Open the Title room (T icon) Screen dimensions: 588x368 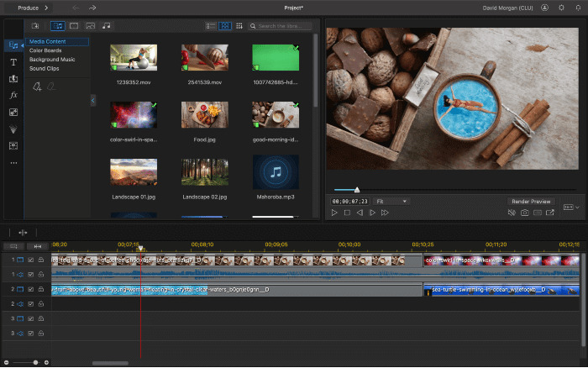(13, 62)
